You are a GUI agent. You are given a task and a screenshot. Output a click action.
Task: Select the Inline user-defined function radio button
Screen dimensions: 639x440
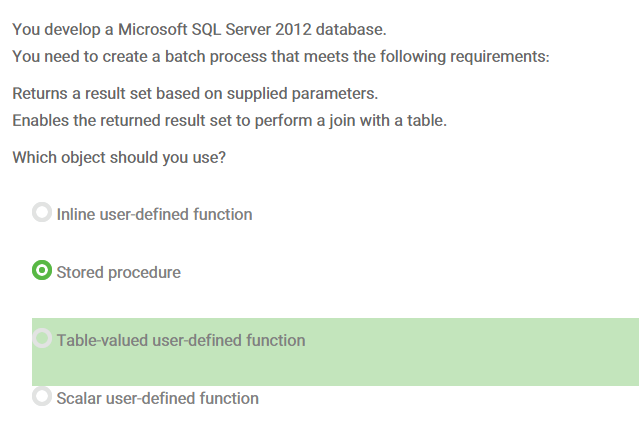point(42,213)
